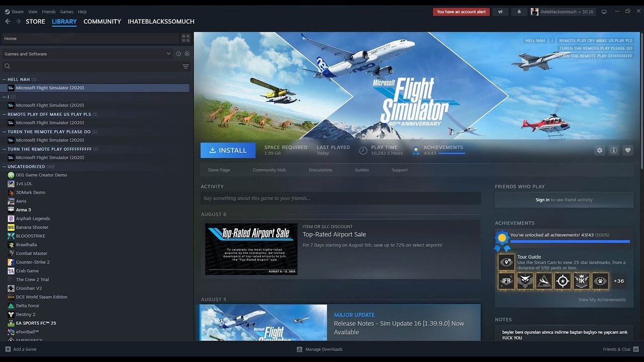The width and height of the screenshot is (644, 362).
Task: Click the recent activity clock icon
Action: (x=178, y=54)
